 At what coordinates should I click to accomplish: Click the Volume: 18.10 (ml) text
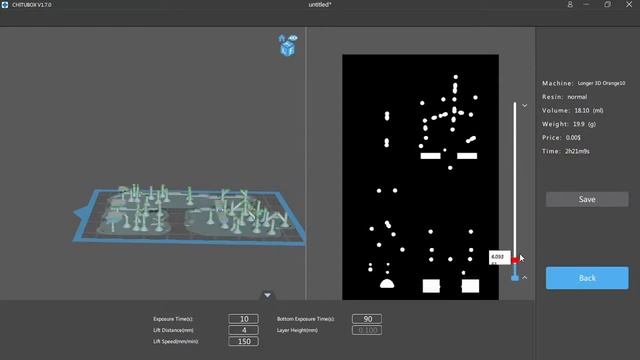click(573, 110)
